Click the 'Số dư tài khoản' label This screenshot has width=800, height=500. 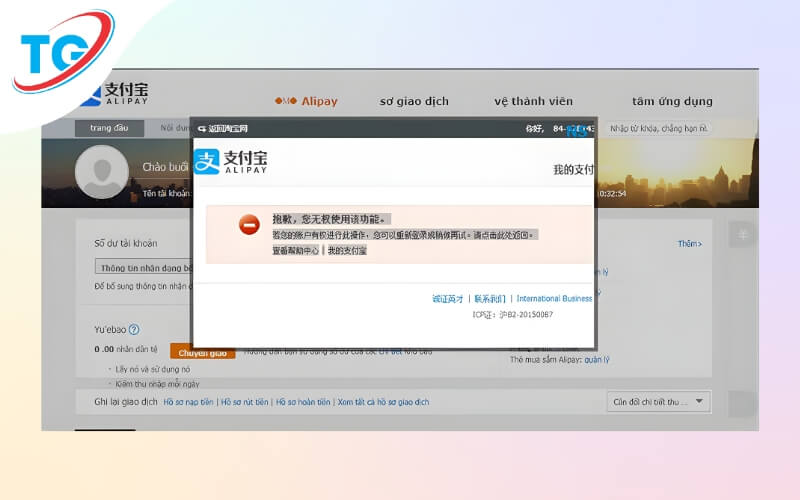(x=126, y=243)
